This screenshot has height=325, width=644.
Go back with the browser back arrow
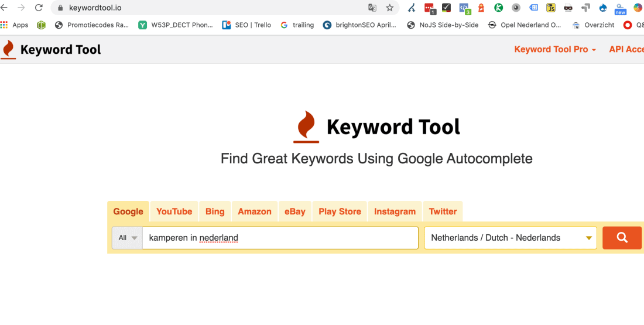pyautogui.click(x=4, y=8)
